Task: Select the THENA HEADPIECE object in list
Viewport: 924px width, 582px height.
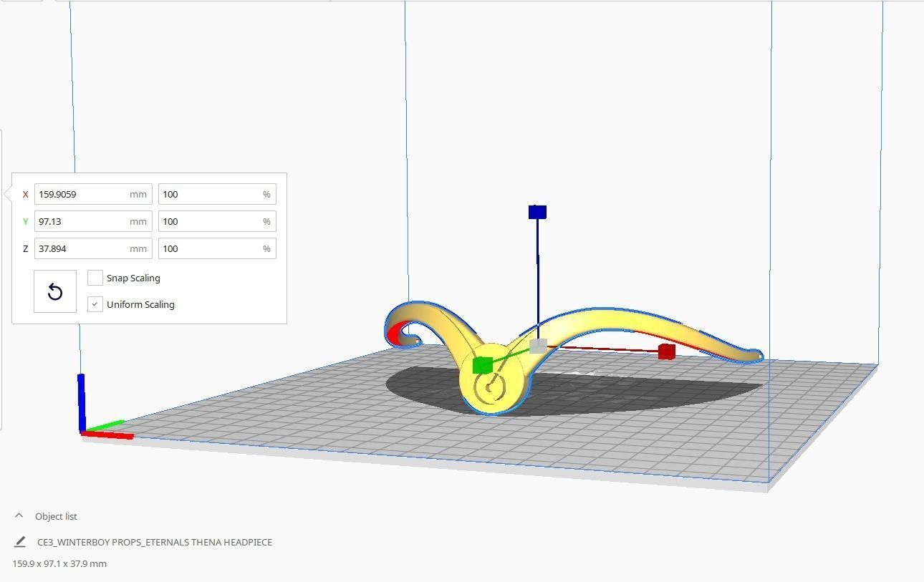Action: tap(155, 542)
